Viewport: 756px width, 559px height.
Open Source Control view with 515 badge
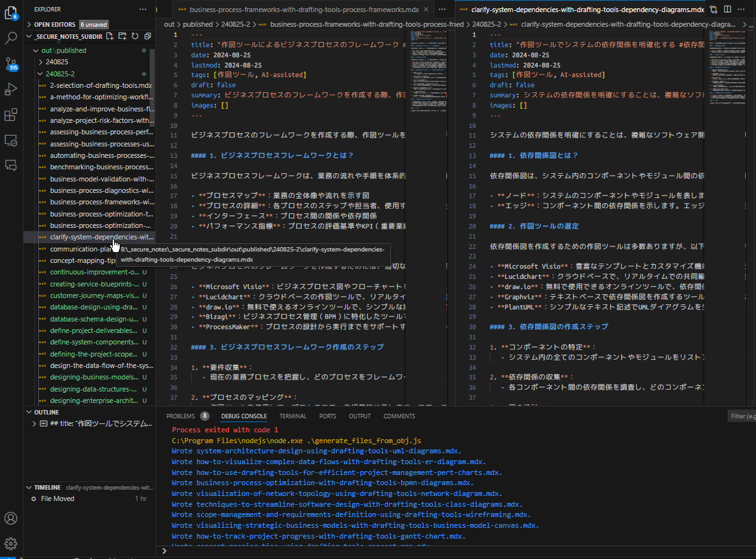click(11, 64)
